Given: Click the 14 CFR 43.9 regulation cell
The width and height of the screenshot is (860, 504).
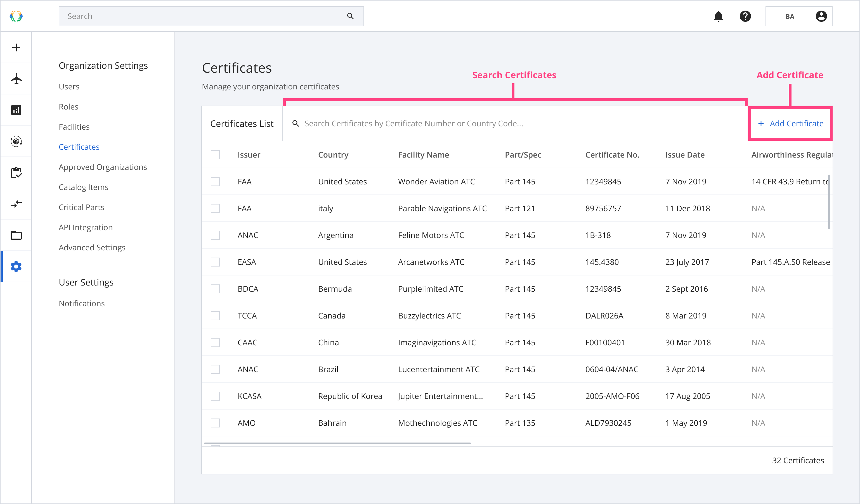Looking at the screenshot, I should pyautogui.click(x=790, y=181).
